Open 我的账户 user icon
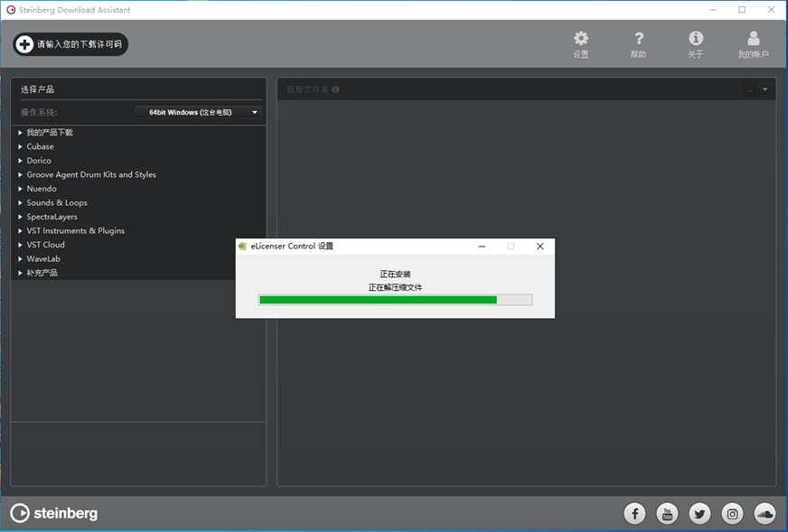 click(x=753, y=39)
